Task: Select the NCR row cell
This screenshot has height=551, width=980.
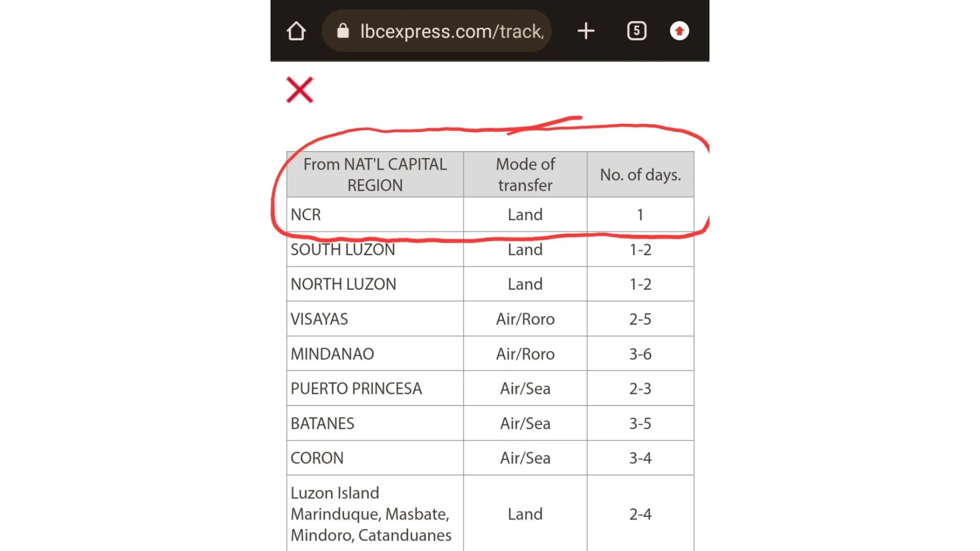Action: pyautogui.click(x=375, y=214)
